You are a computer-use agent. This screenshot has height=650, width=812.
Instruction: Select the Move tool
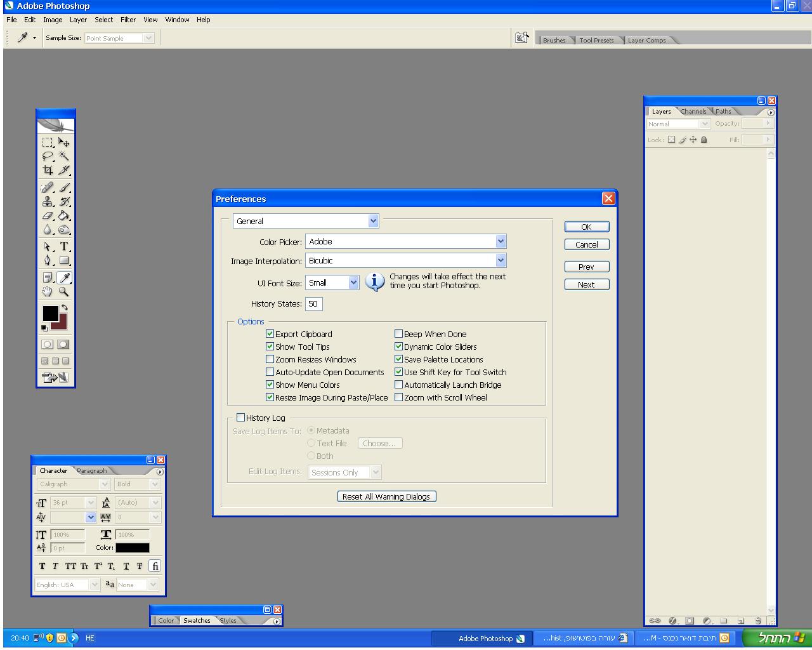(x=64, y=142)
